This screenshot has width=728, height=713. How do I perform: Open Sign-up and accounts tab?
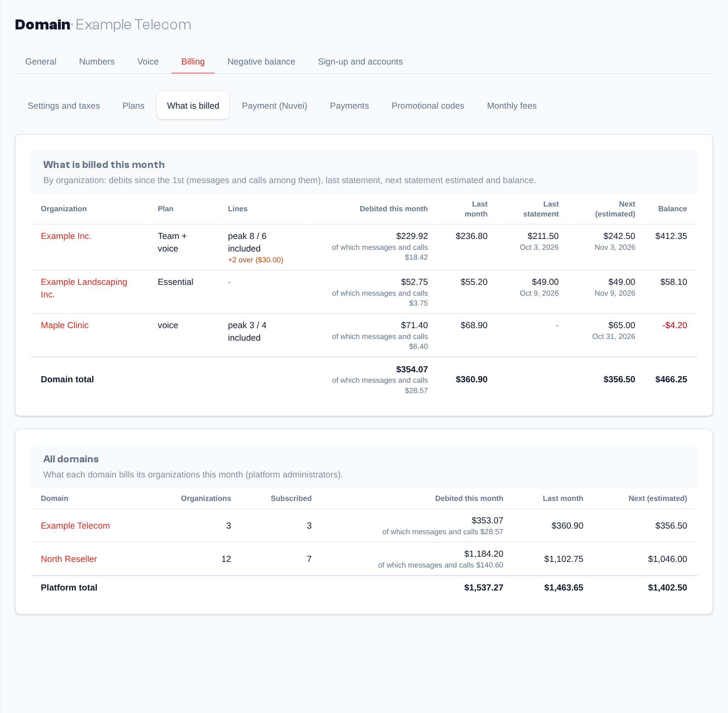point(360,61)
